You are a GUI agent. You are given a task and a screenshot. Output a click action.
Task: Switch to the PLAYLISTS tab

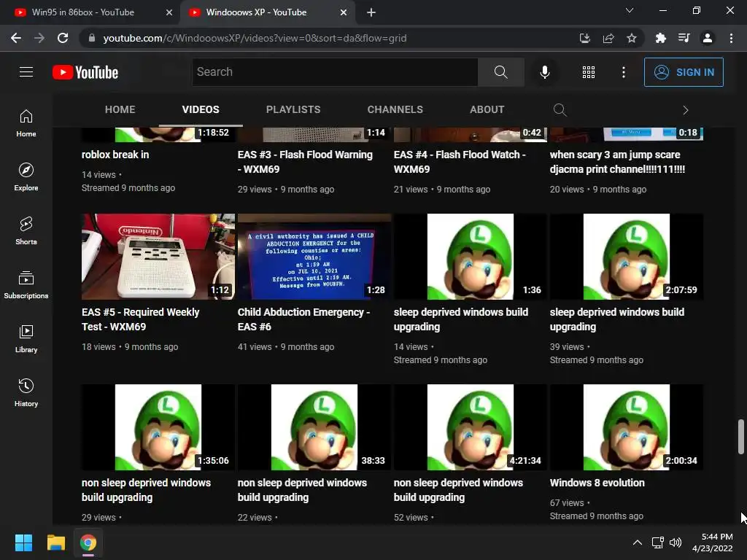[293, 109]
